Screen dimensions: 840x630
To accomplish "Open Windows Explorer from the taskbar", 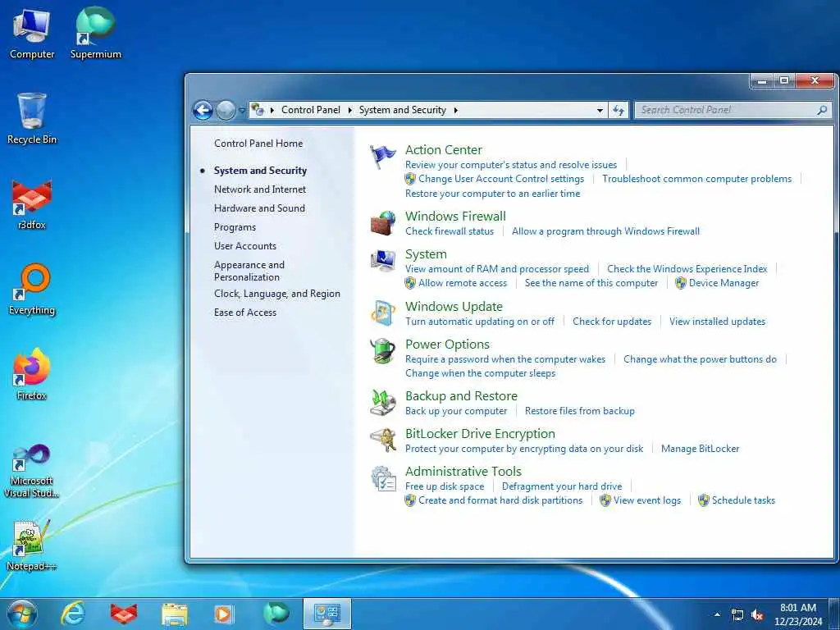I will click(x=175, y=614).
